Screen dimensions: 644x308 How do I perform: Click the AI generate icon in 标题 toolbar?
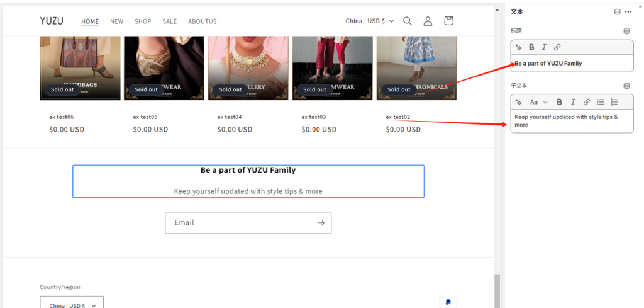(519, 47)
